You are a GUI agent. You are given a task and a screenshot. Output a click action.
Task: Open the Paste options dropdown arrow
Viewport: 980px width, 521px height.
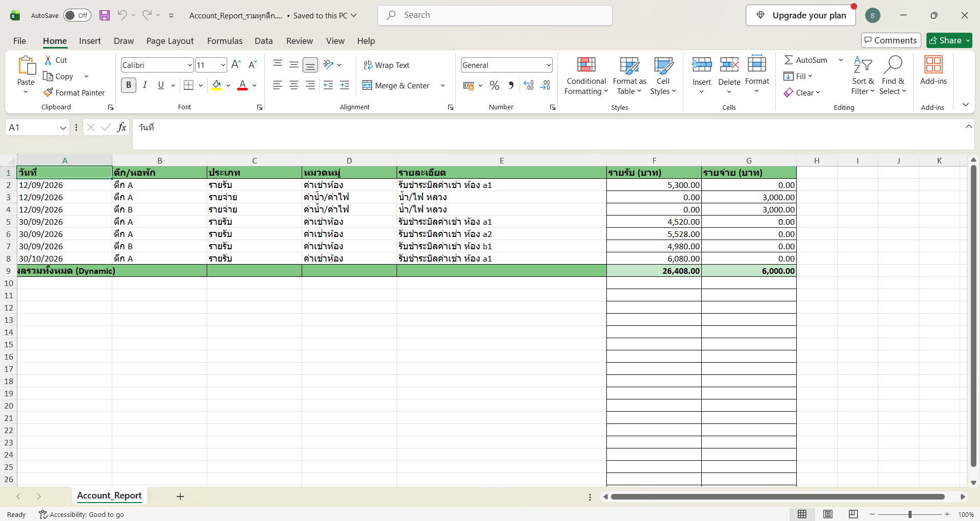tap(26, 92)
